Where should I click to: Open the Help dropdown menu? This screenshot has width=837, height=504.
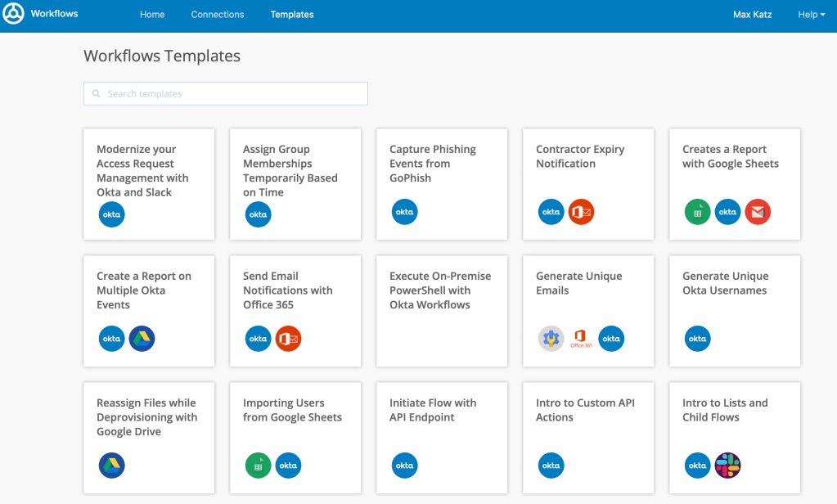tap(811, 15)
